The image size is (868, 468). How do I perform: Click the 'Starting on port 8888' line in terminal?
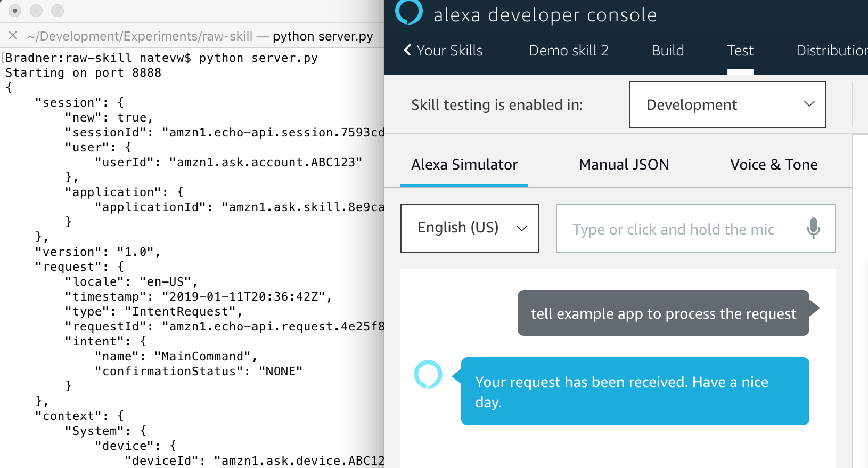pos(83,73)
